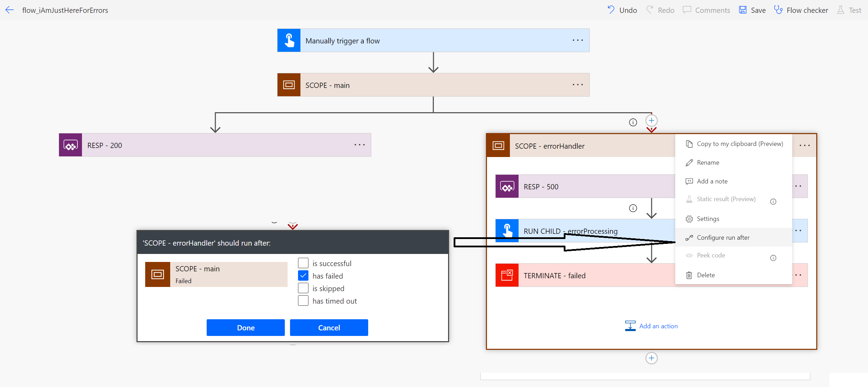868x387 pixels.
Task: Click the plus icon below the errorHandler scope
Action: point(651,358)
